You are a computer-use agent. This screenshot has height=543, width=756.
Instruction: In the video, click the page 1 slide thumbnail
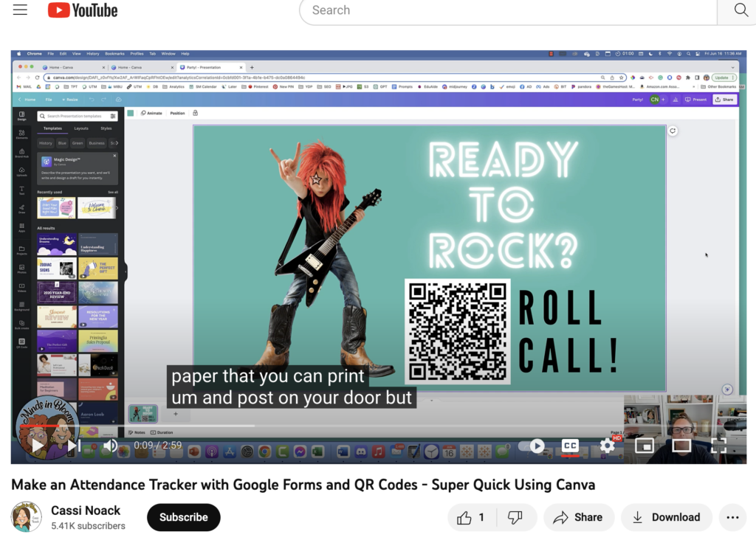pos(142,414)
